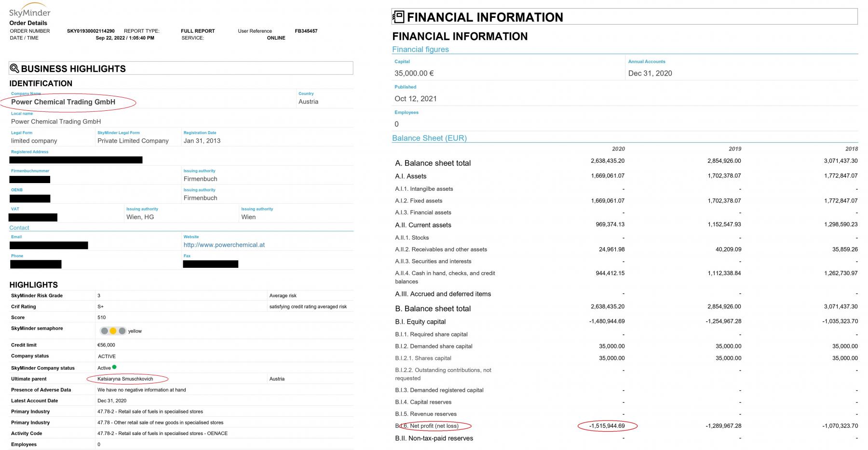The image size is (868, 450).
Task: Click the Contact section heading
Action: click(x=19, y=228)
